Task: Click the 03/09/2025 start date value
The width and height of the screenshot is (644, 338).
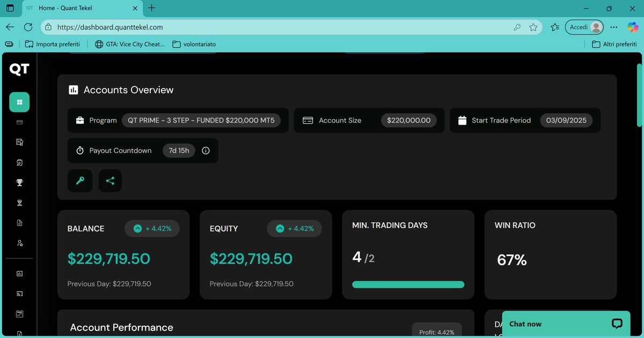Action: pos(566,120)
